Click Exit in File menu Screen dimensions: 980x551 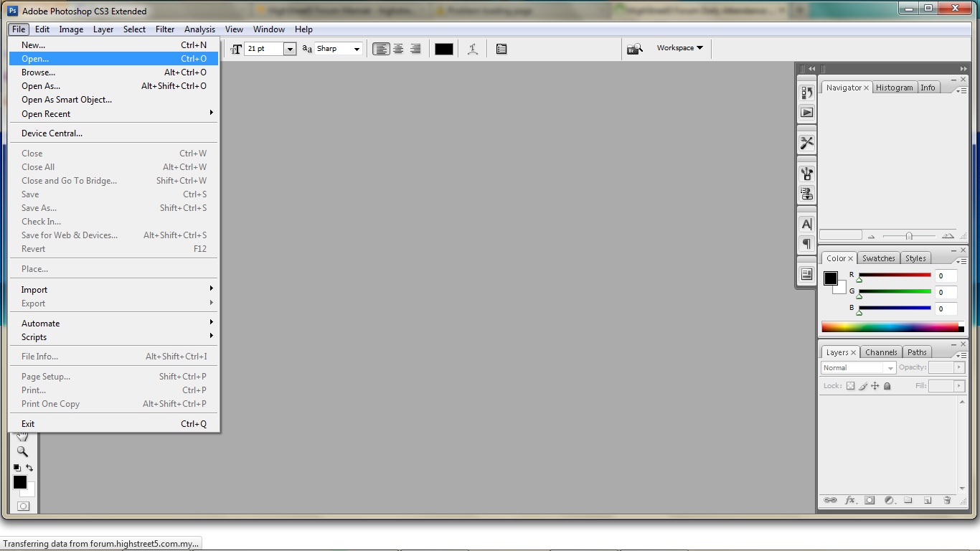(113, 423)
